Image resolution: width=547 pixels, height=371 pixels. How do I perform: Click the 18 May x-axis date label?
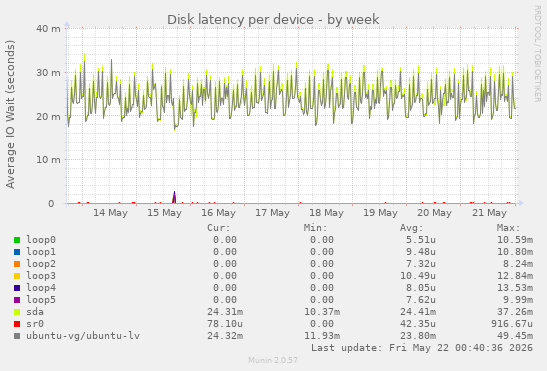tap(327, 213)
